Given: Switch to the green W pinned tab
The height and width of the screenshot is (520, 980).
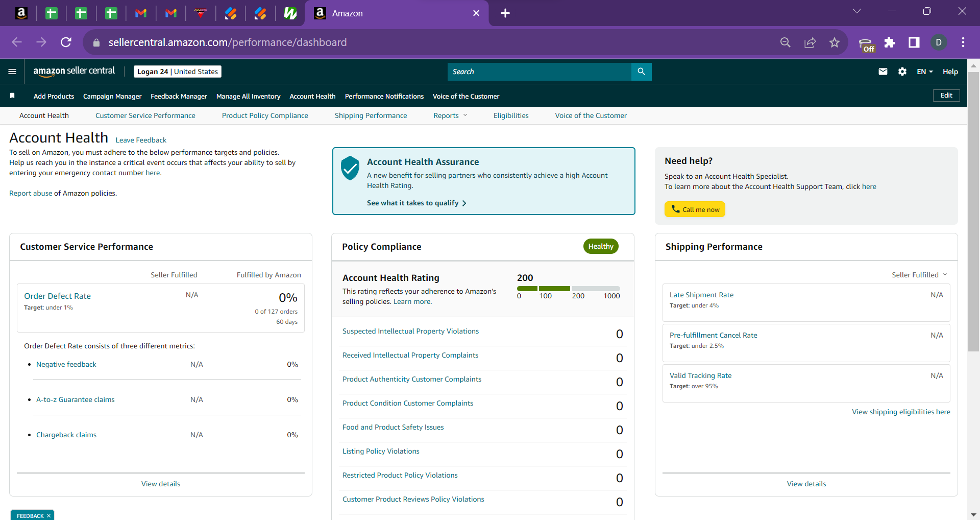Looking at the screenshot, I should pyautogui.click(x=290, y=13).
